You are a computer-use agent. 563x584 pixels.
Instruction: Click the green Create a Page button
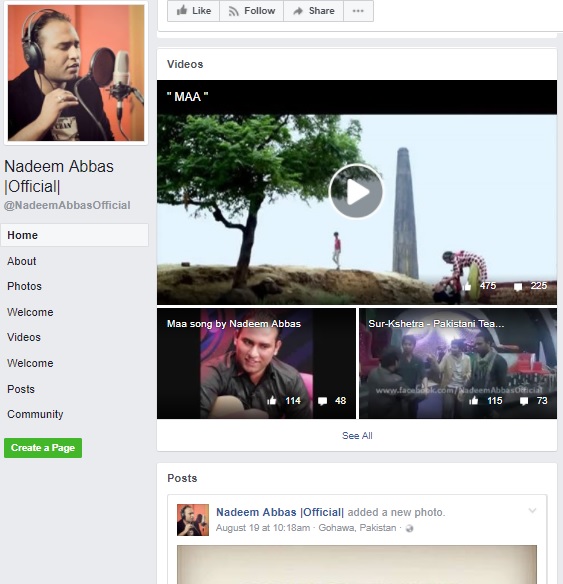[43, 448]
